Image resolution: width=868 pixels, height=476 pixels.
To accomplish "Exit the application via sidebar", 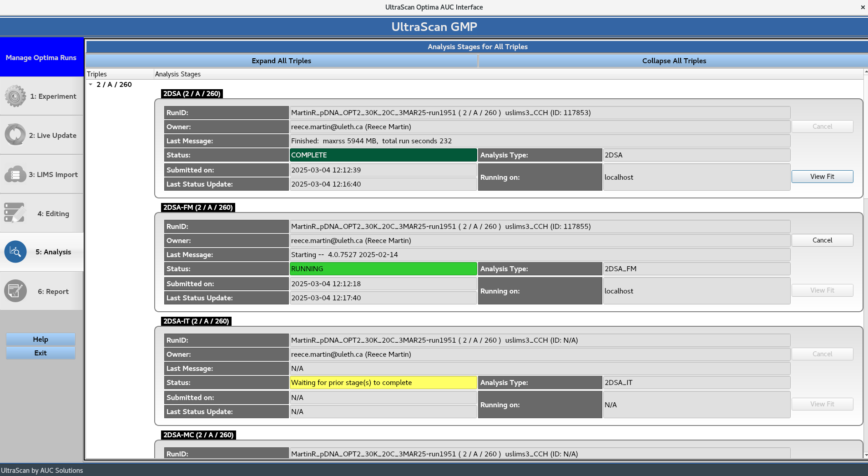I will (40, 353).
